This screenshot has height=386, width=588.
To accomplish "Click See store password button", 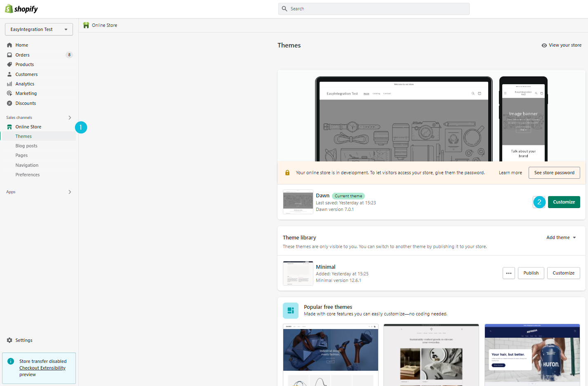I will click(x=554, y=173).
